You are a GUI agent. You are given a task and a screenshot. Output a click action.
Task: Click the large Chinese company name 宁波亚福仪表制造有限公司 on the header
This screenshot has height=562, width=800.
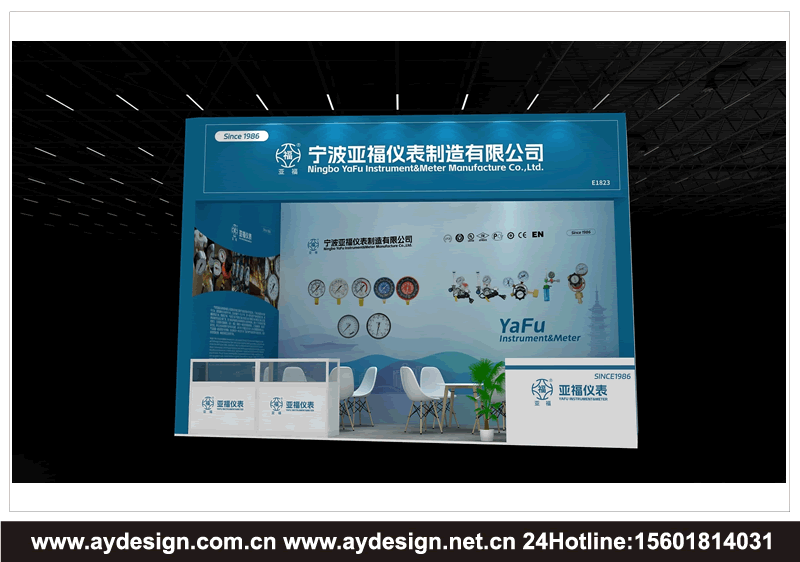[426, 153]
